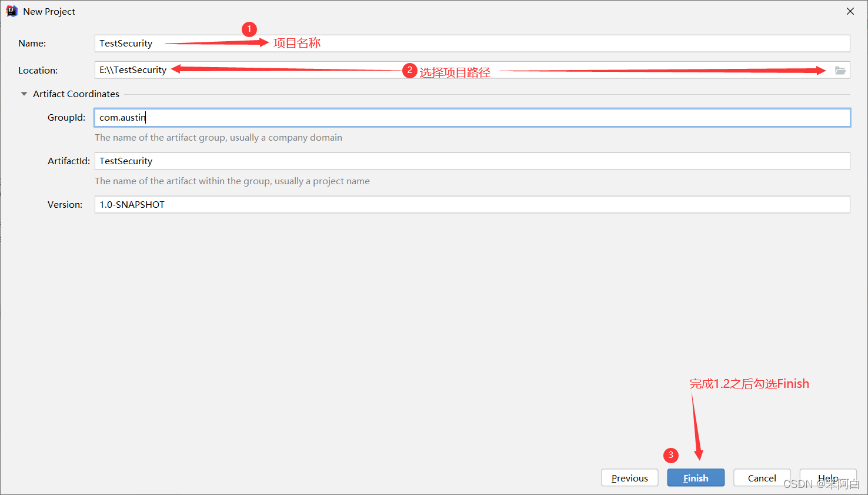The height and width of the screenshot is (495, 868).
Task: Click the 'ArtifactId:' label
Action: (69, 161)
